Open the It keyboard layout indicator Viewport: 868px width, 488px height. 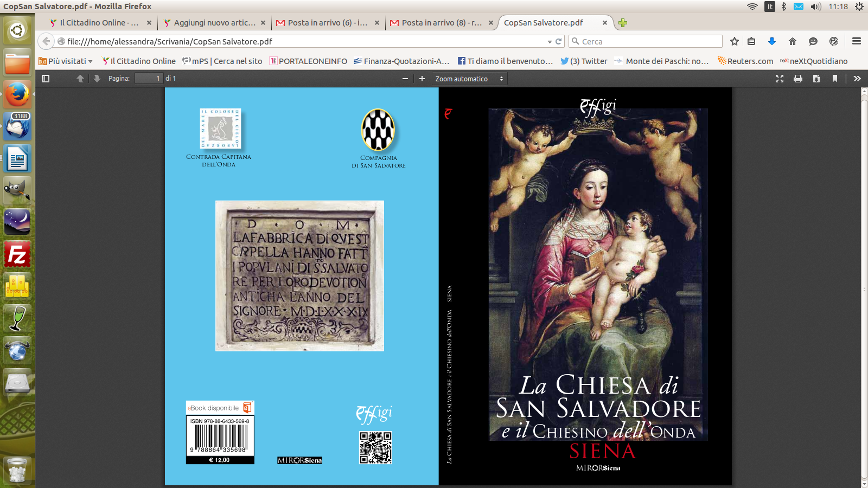pos(770,7)
